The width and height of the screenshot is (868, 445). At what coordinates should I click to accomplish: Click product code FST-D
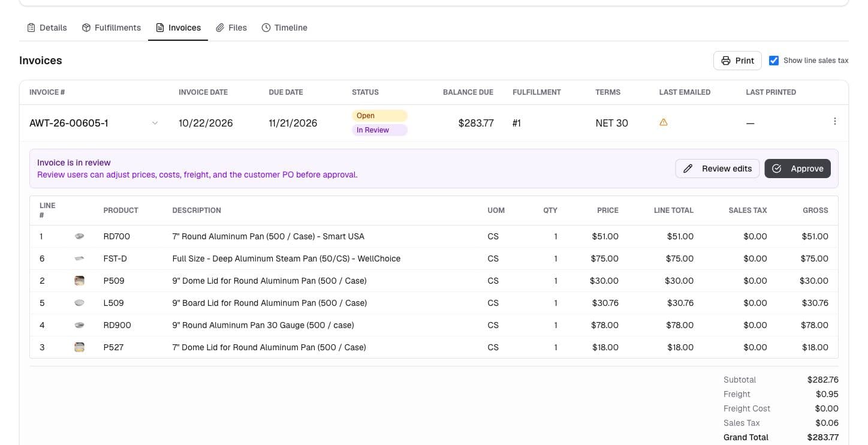coord(116,258)
